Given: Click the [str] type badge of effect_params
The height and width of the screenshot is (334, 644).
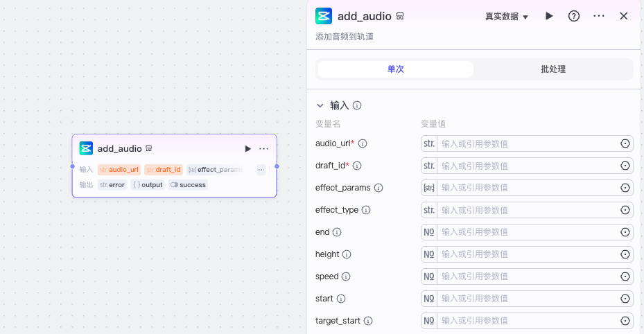Looking at the screenshot, I should point(429,188).
